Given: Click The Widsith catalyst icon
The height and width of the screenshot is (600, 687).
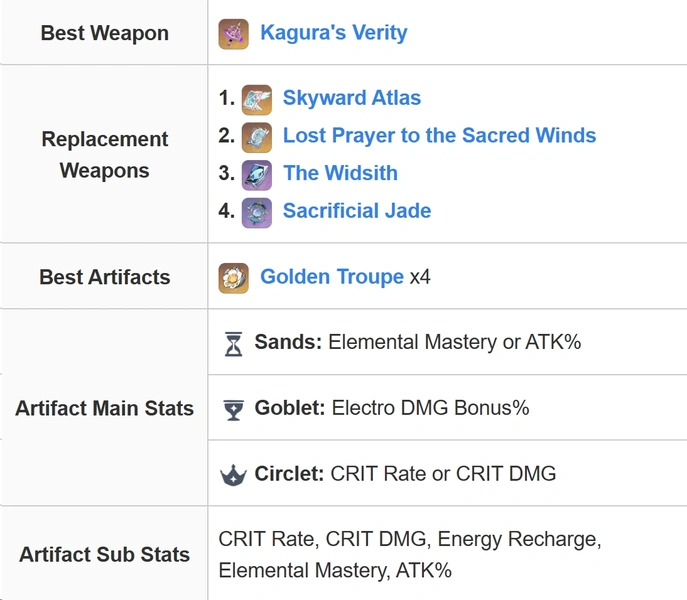Looking at the screenshot, I should point(257,175).
